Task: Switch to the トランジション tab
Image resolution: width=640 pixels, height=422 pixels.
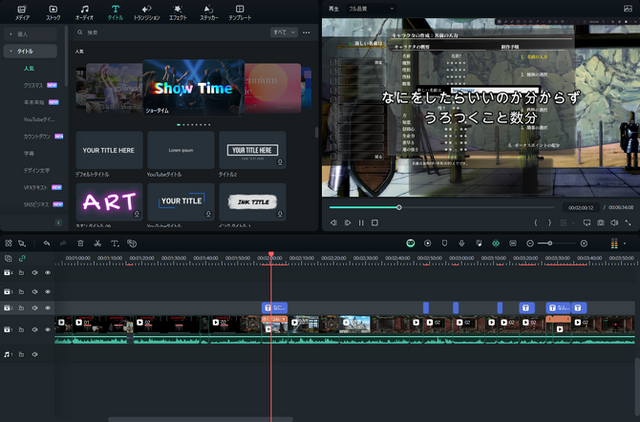Action: 146,12
